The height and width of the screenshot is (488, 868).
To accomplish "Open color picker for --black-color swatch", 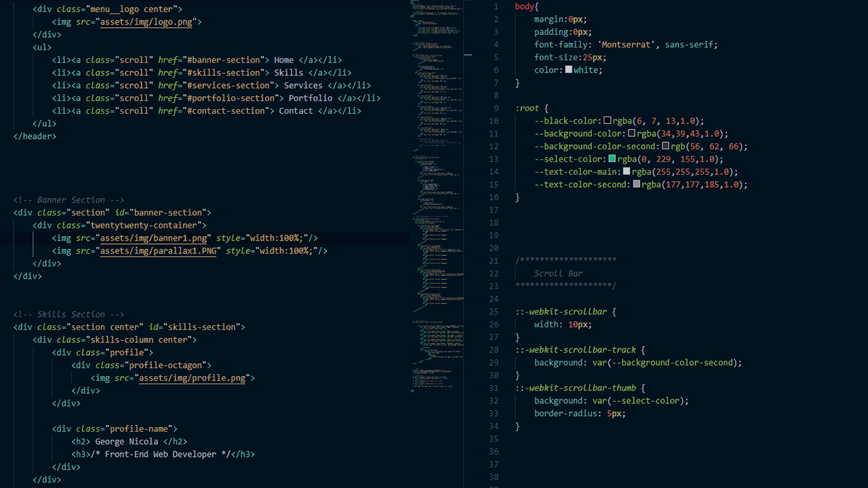I will click(608, 121).
